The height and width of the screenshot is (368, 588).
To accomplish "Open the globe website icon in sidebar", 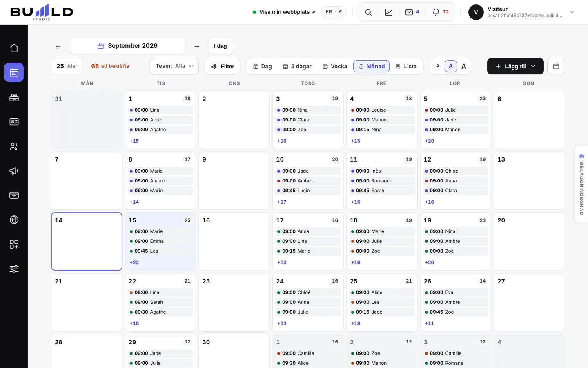I will (x=14, y=220).
